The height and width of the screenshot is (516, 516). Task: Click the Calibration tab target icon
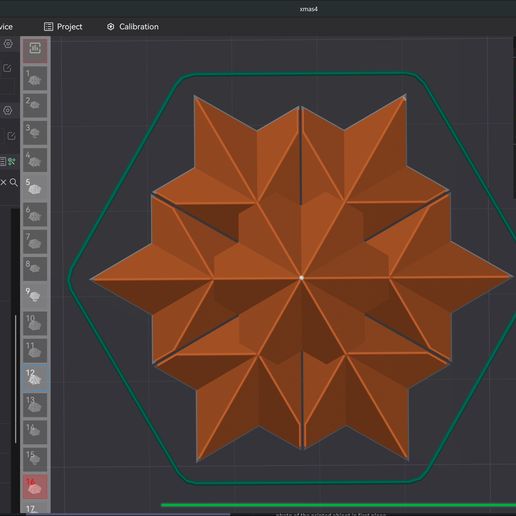point(110,27)
